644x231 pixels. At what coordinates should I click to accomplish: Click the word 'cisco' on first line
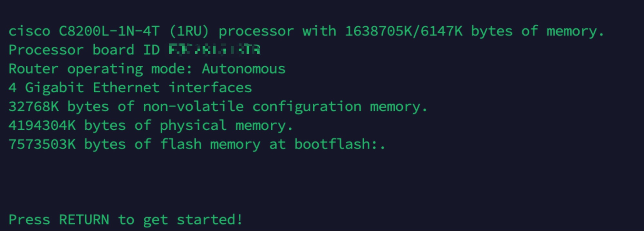click(29, 32)
